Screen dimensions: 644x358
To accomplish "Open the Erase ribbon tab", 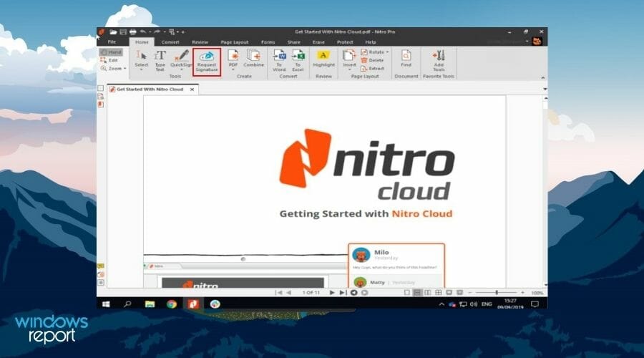I will click(318, 42).
